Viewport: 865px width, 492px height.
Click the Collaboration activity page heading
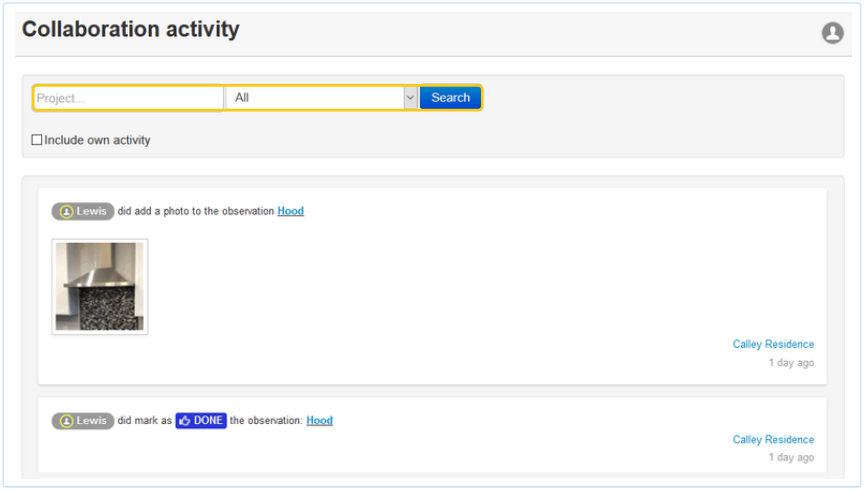[x=131, y=30]
